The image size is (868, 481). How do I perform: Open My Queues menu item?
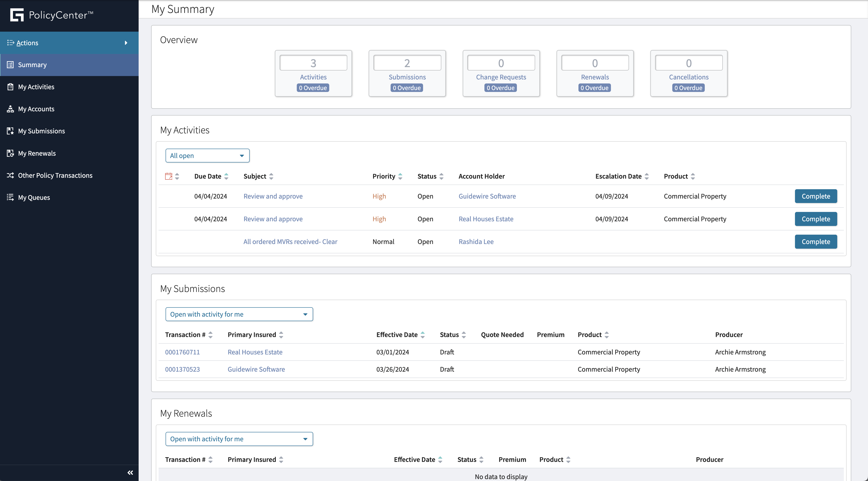[x=34, y=197]
